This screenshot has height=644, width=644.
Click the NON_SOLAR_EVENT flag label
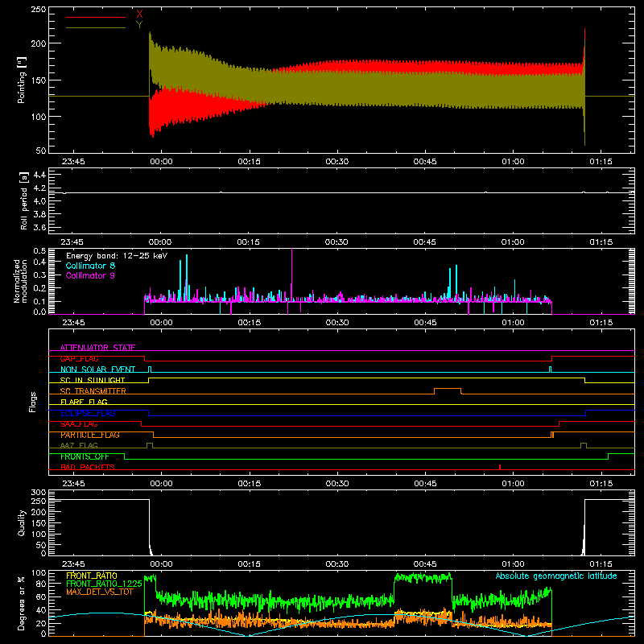[97, 369]
